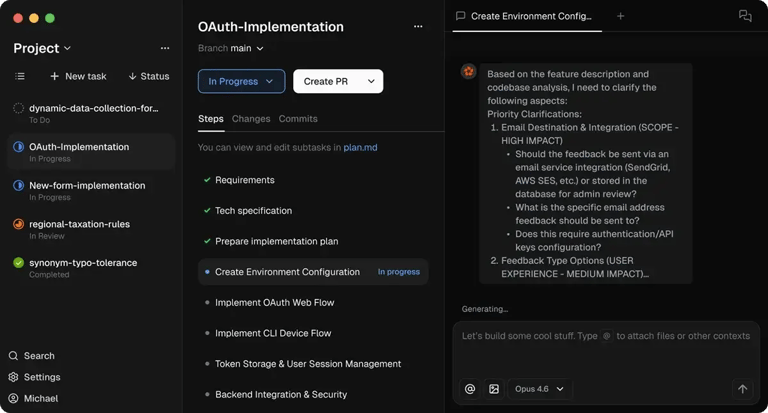This screenshot has height=413, width=768.
Task: Switch to the Changes tab
Action: coord(251,119)
